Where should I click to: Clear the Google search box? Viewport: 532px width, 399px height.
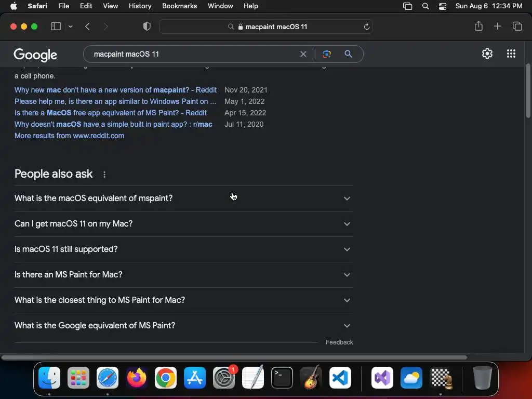pos(303,54)
